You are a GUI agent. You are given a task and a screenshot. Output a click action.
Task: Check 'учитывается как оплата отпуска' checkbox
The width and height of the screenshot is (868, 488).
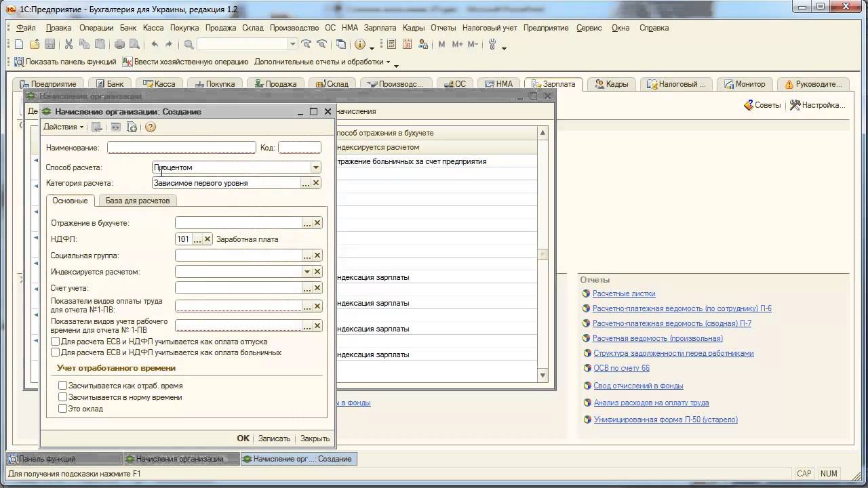(56, 342)
